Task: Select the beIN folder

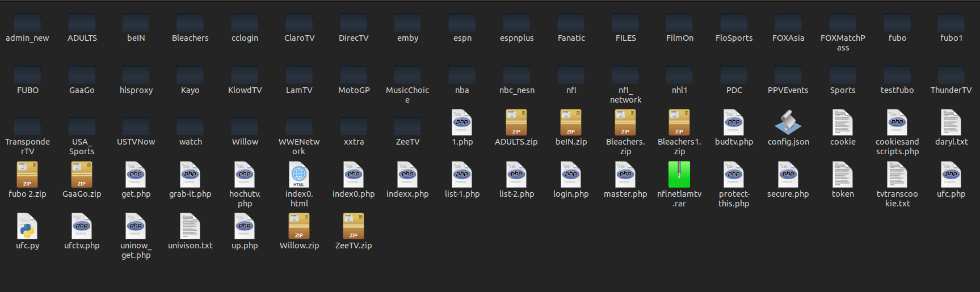Action: (136, 22)
